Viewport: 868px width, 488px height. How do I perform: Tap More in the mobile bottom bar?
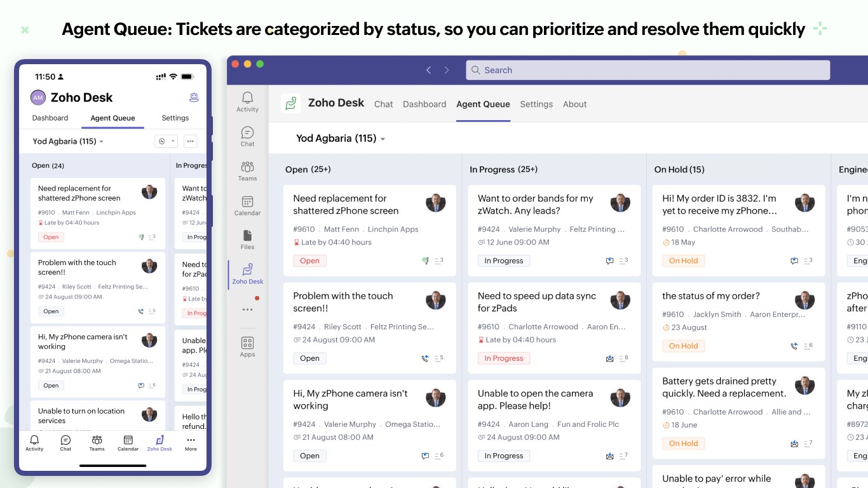[191, 443]
